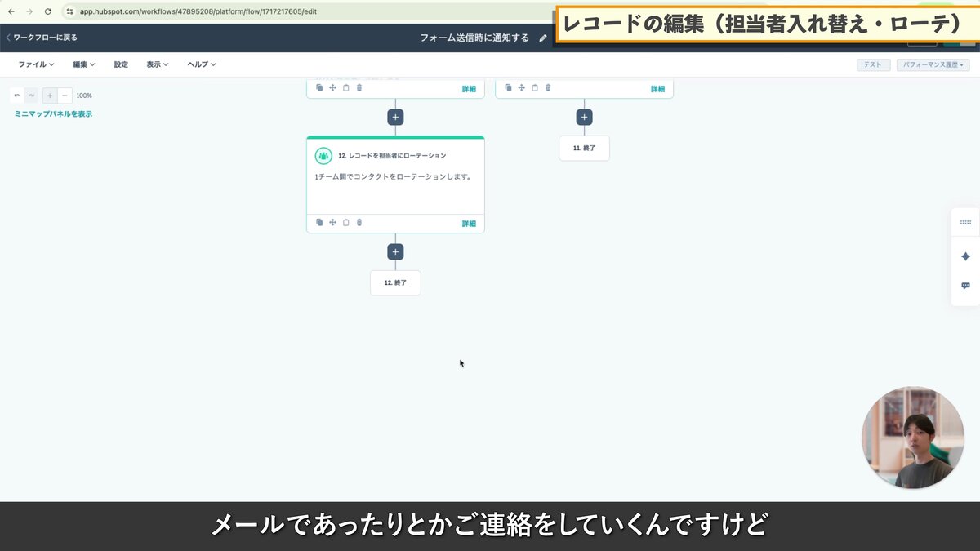Click the undo arrow icon
The image size is (980, 551).
(x=17, y=96)
